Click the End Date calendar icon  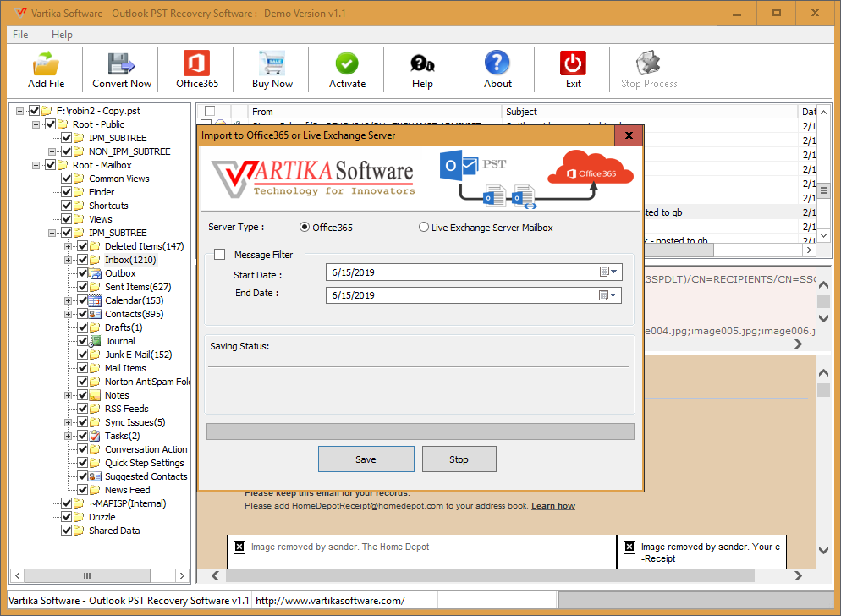pos(604,295)
